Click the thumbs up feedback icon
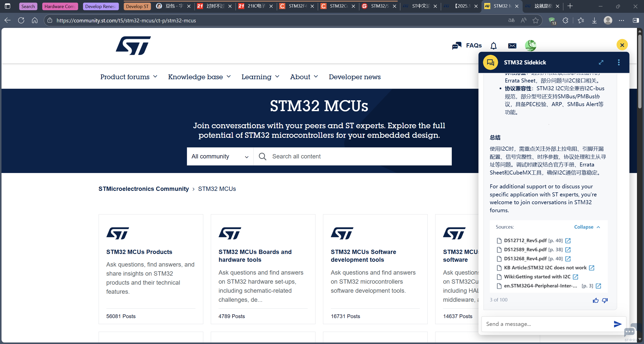Viewport: 644px width, 344px height. coord(595,300)
